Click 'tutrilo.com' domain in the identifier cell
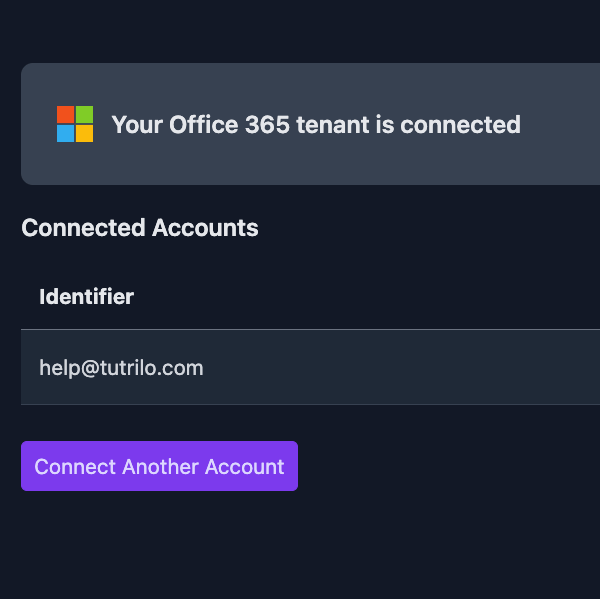 152,368
